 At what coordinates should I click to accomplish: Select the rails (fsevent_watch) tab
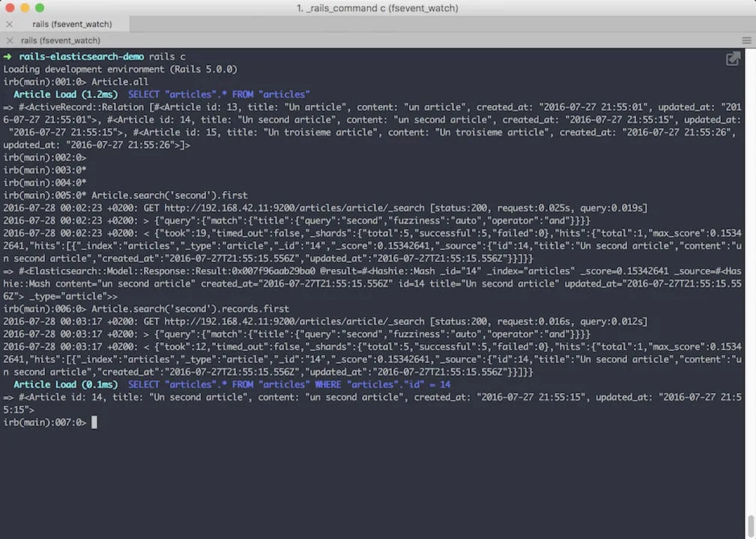(x=72, y=24)
